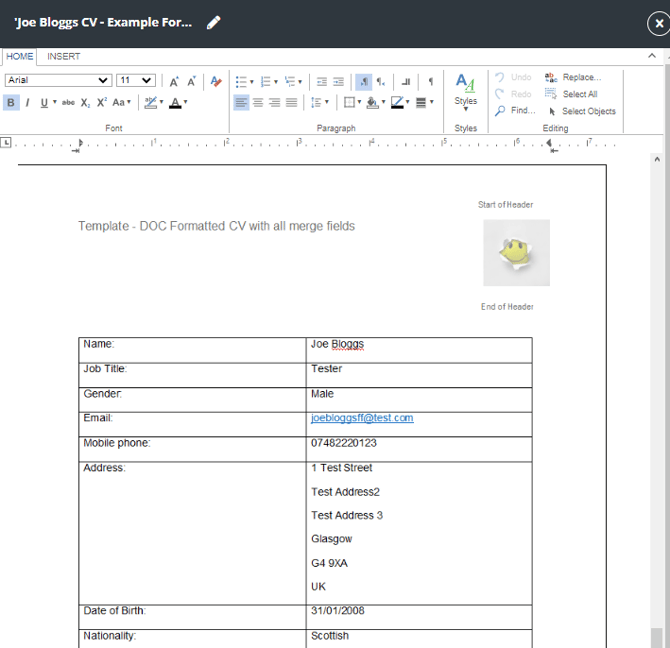This screenshot has width=670, height=648.
Task: Justify the paragraph text
Action: point(291,103)
